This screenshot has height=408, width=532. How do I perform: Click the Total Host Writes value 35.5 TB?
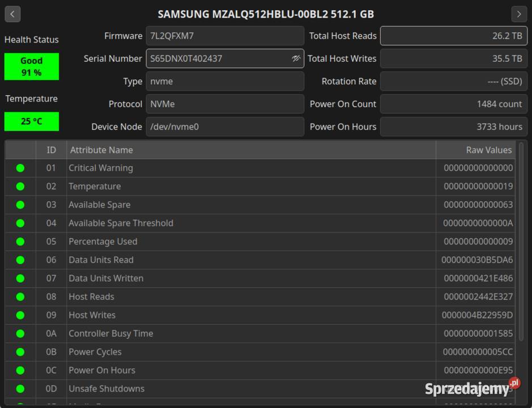(x=454, y=58)
